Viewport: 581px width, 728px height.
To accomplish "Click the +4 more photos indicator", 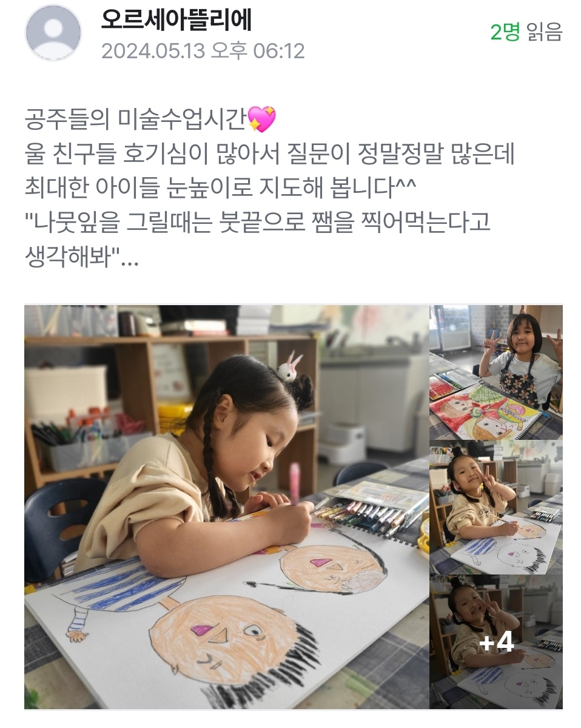I will (497, 643).
